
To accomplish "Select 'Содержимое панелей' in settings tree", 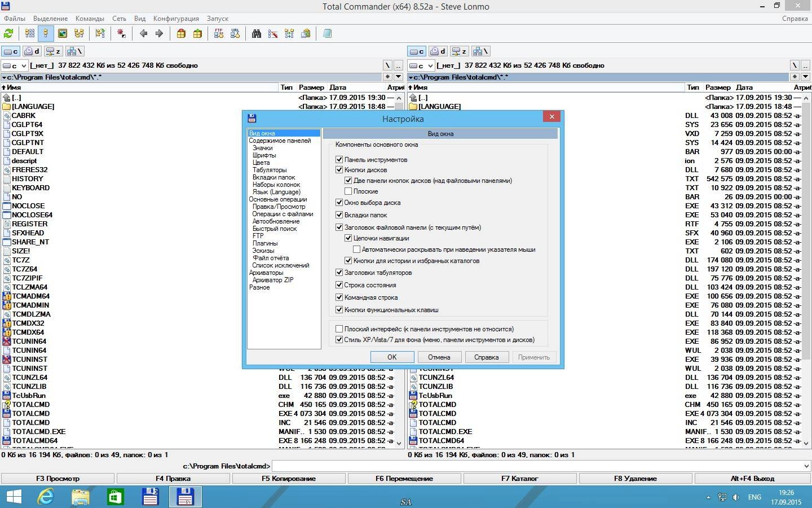I will (x=280, y=141).
